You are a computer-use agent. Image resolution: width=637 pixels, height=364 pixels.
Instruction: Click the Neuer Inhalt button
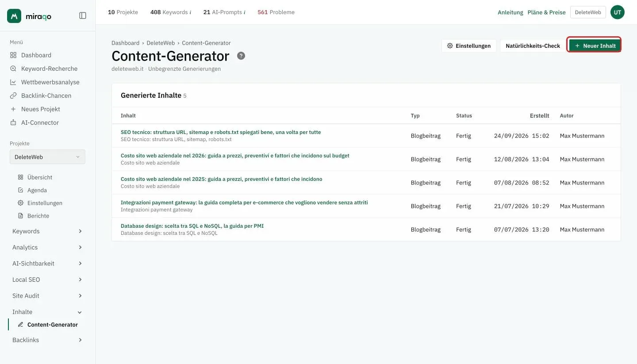tap(595, 46)
